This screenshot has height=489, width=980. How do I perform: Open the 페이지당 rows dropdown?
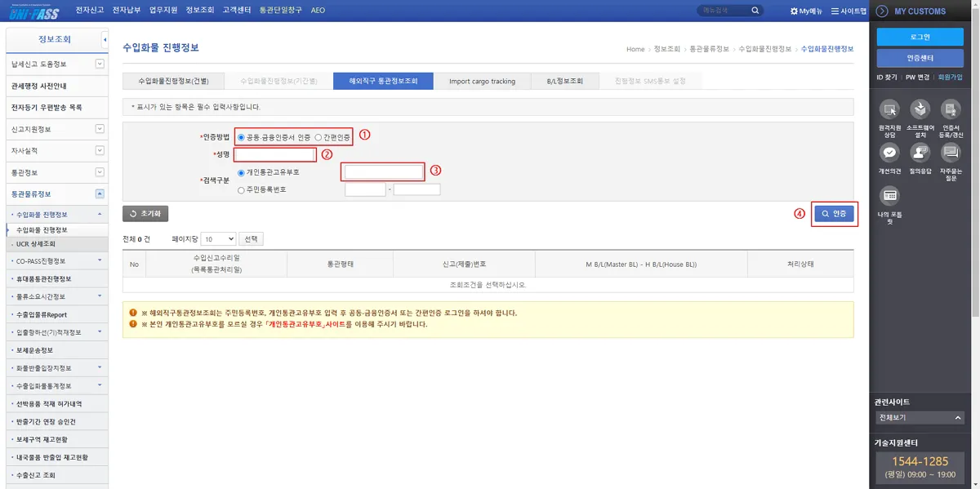[x=220, y=239]
